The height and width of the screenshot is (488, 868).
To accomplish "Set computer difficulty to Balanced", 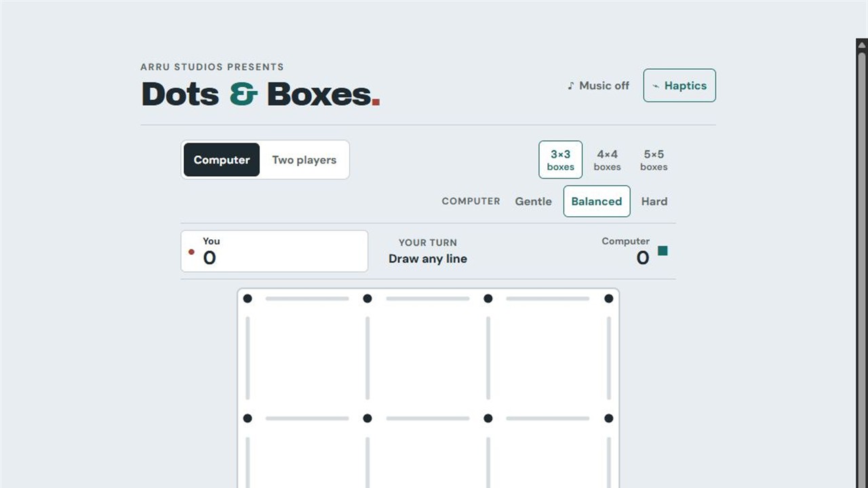I will point(597,201).
